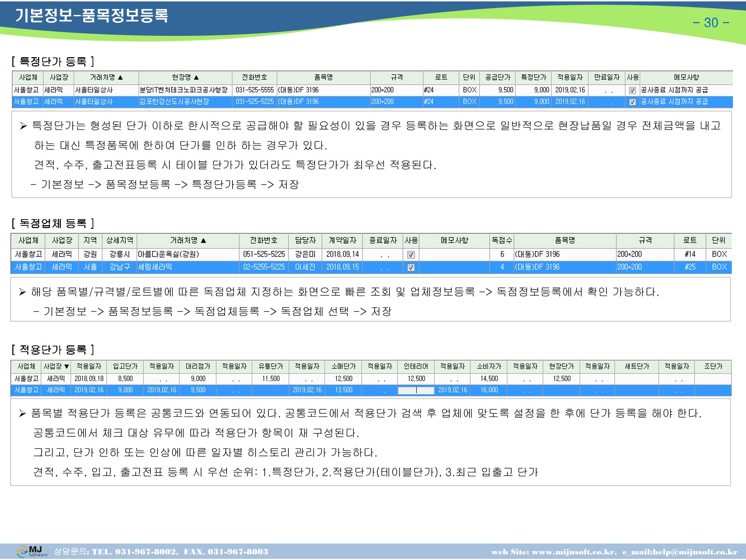Click the 종료일자 column header
Image resolution: width=746 pixels, height=560 pixels.
(x=383, y=240)
